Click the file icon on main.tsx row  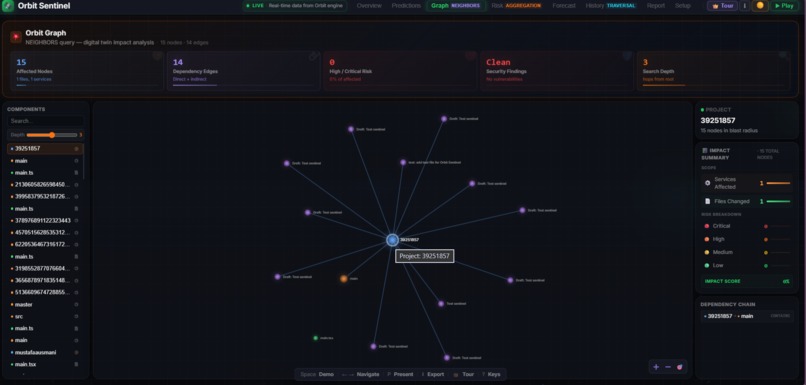pyautogui.click(x=76, y=364)
